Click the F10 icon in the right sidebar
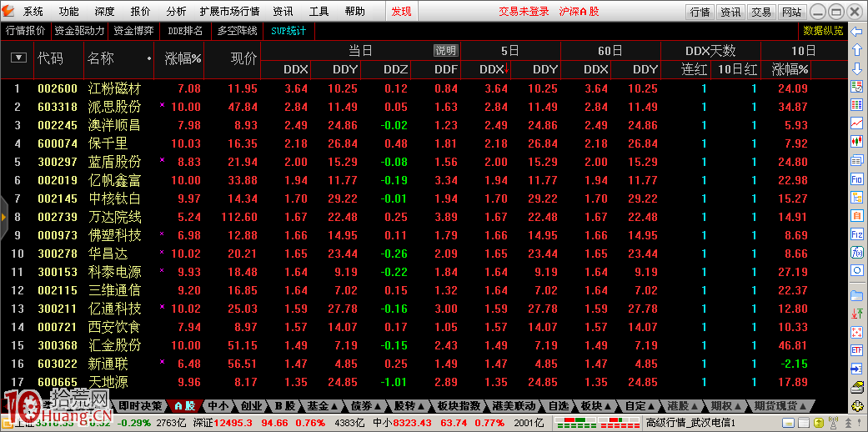This screenshot has height=432, width=868. pyautogui.click(x=857, y=178)
